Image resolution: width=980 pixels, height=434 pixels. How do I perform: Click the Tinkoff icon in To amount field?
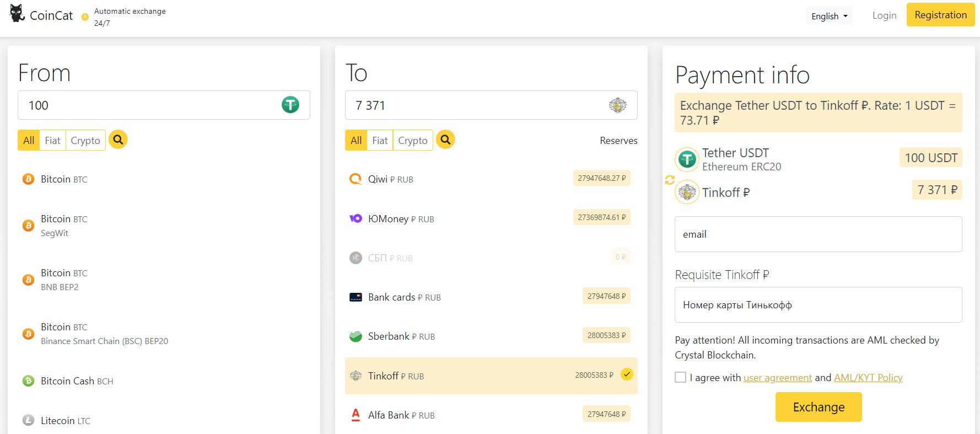618,105
